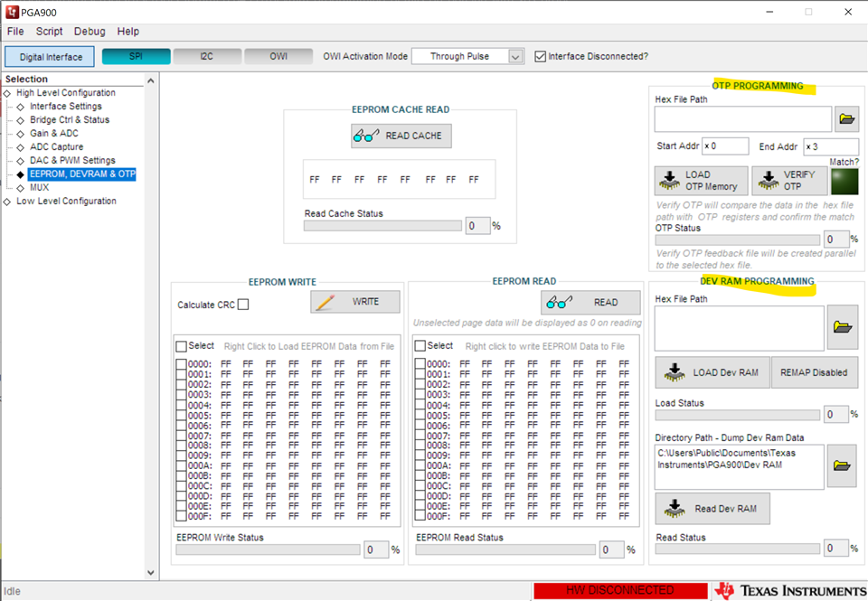This screenshot has height=601, width=868.
Task: Click the EEPROM WRITE button
Action: pos(354,302)
